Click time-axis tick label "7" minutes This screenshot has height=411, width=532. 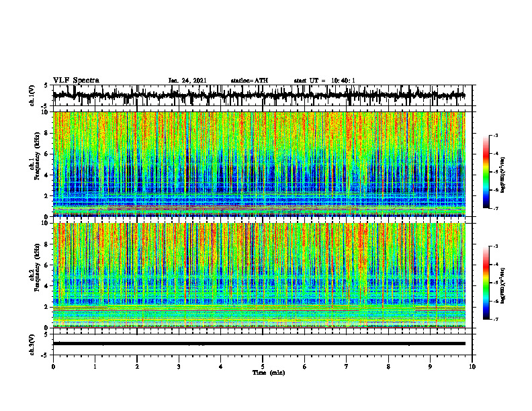click(x=347, y=367)
